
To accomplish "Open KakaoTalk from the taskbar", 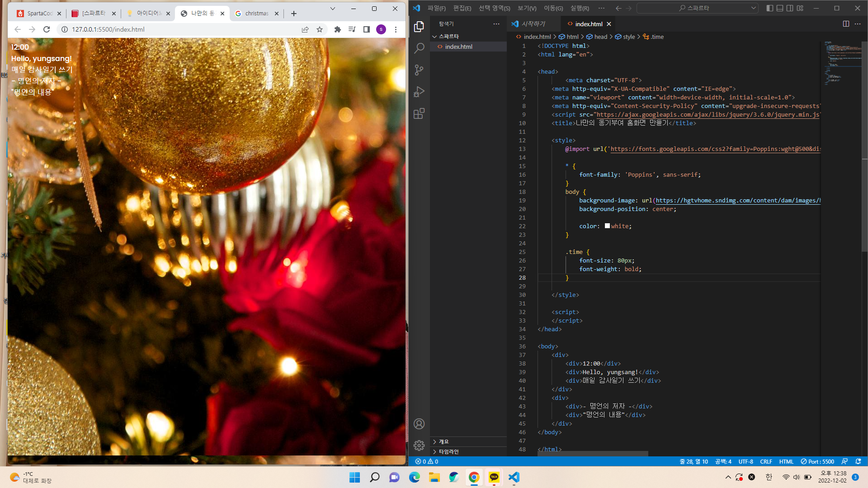I will [494, 477].
